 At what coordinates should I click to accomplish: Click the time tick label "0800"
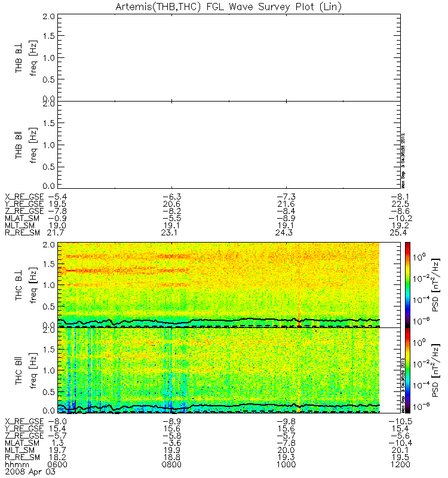(x=171, y=465)
